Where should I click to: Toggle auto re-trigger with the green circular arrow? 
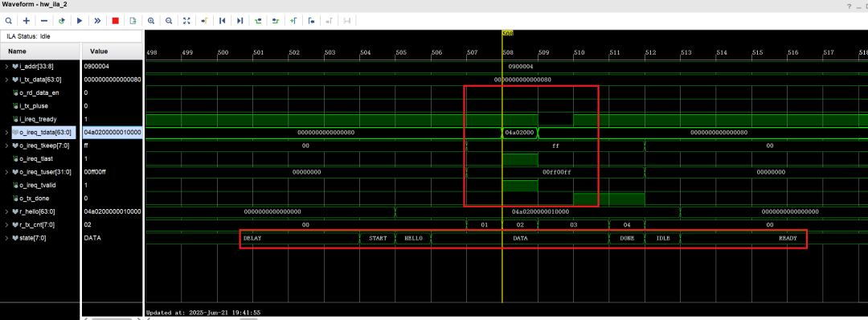pos(62,20)
